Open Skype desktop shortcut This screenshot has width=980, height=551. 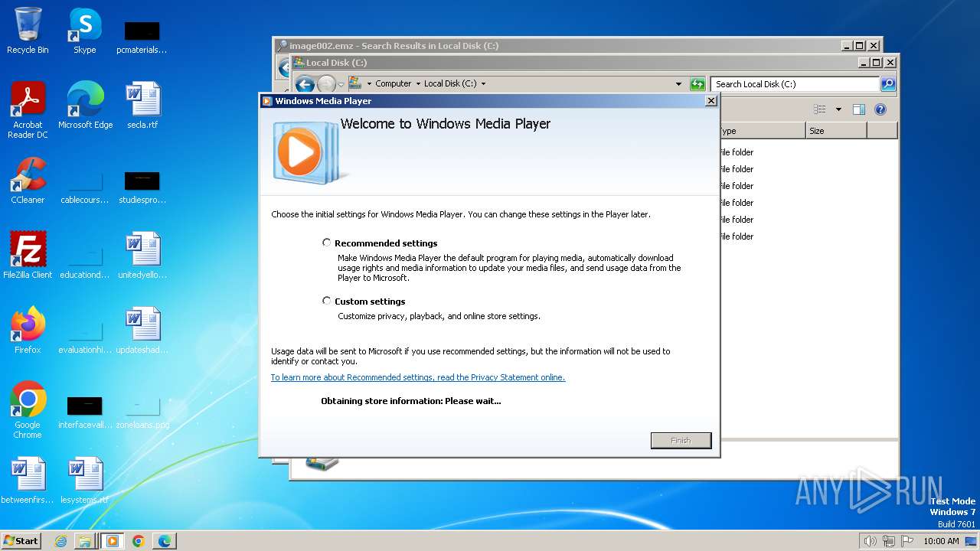pos(84,31)
